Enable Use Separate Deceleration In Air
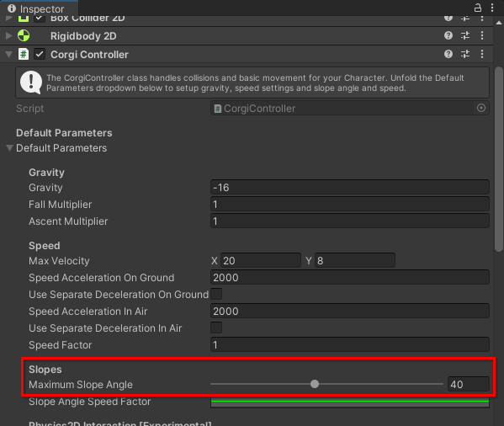The height and width of the screenshot is (426, 504). tap(216, 327)
